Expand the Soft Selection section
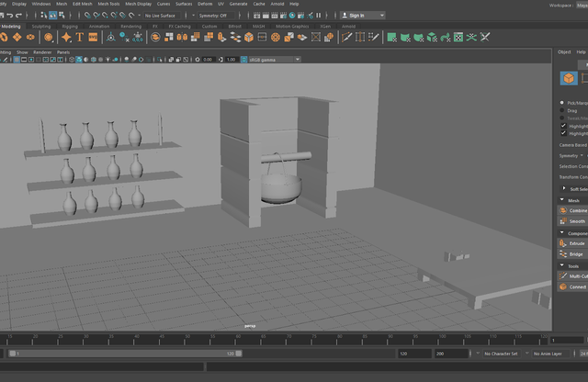Screen dimensions: 588x382 [563, 188]
